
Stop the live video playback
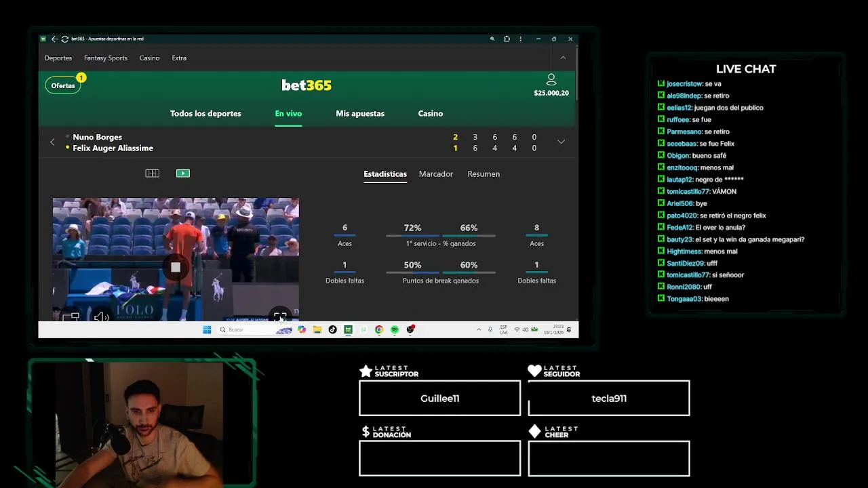pos(176,267)
